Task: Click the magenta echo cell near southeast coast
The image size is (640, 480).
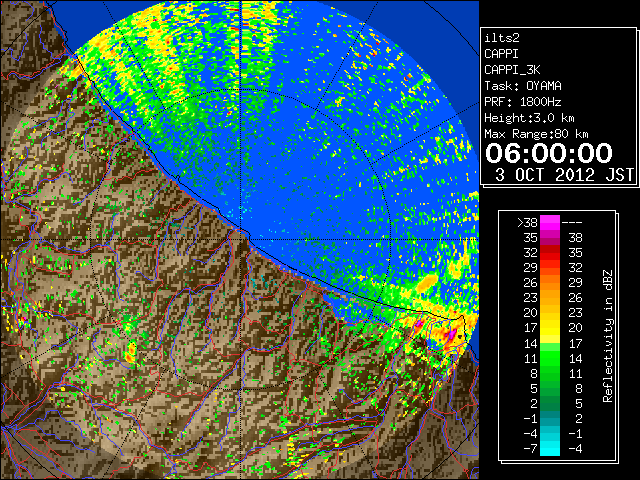Action: point(452,336)
